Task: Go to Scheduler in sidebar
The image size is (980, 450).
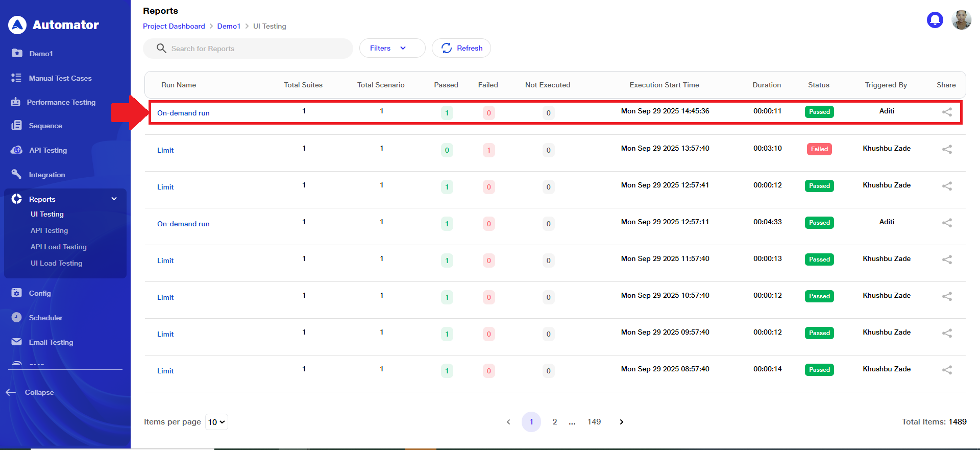Action: click(x=45, y=318)
